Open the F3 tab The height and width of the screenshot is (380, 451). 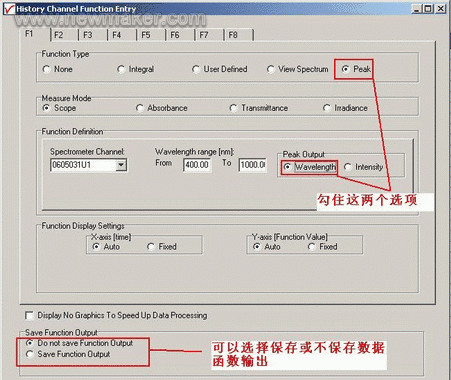[x=93, y=35]
